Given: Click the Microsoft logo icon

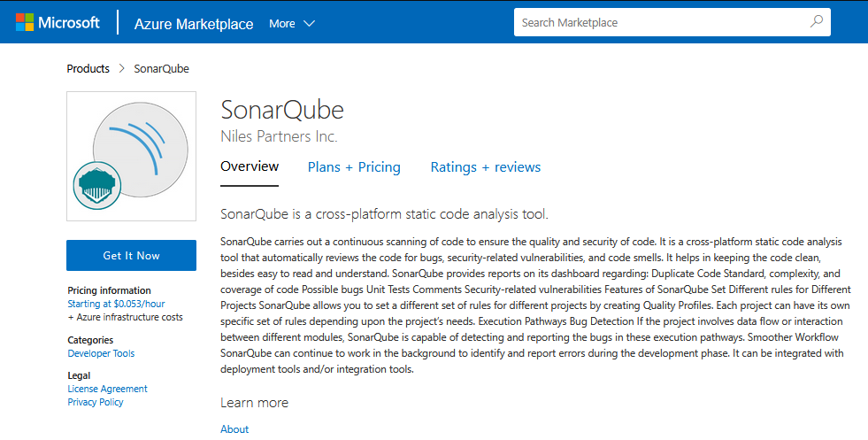Looking at the screenshot, I should [x=25, y=23].
